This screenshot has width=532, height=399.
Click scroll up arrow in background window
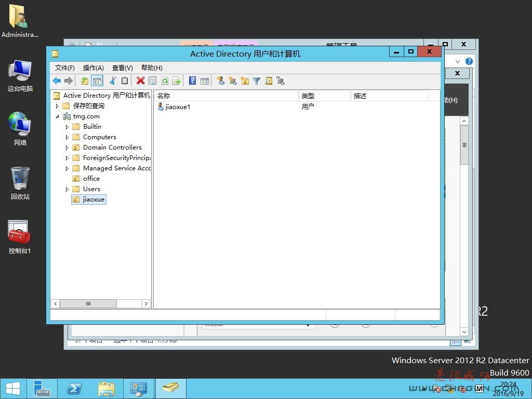coord(464,121)
